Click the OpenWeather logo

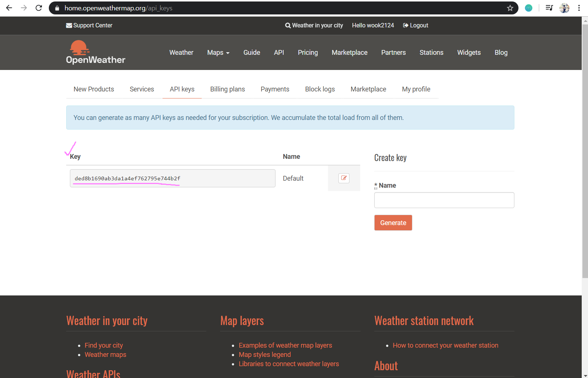(x=95, y=52)
